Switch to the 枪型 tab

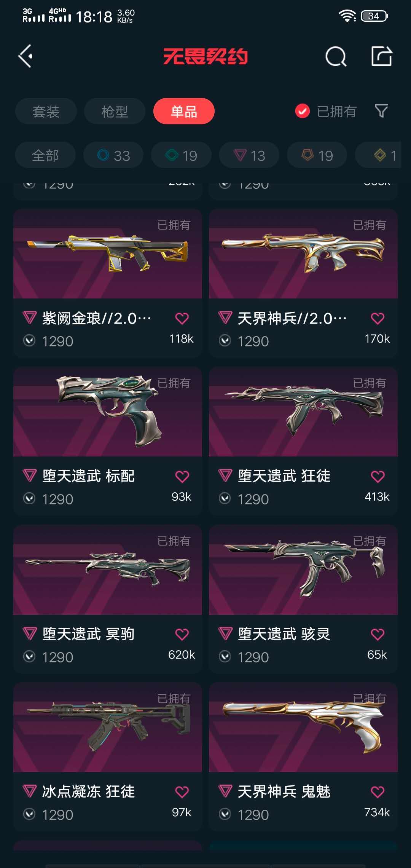[x=115, y=111]
